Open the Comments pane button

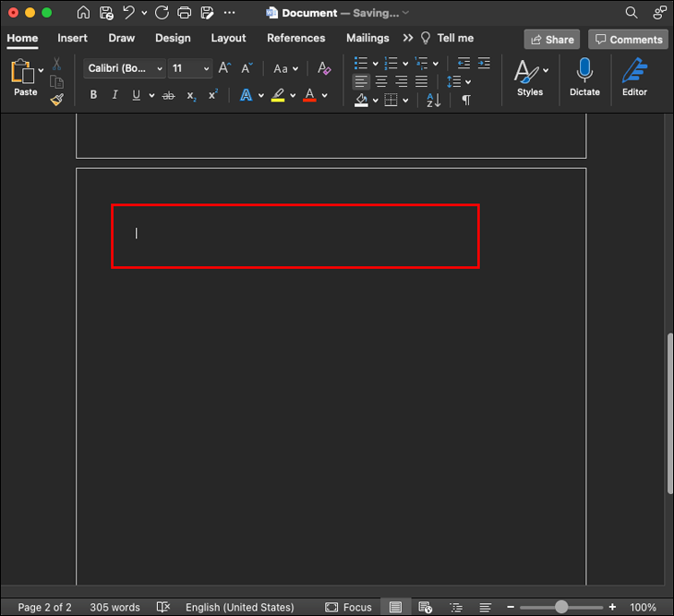[x=628, y=40]
